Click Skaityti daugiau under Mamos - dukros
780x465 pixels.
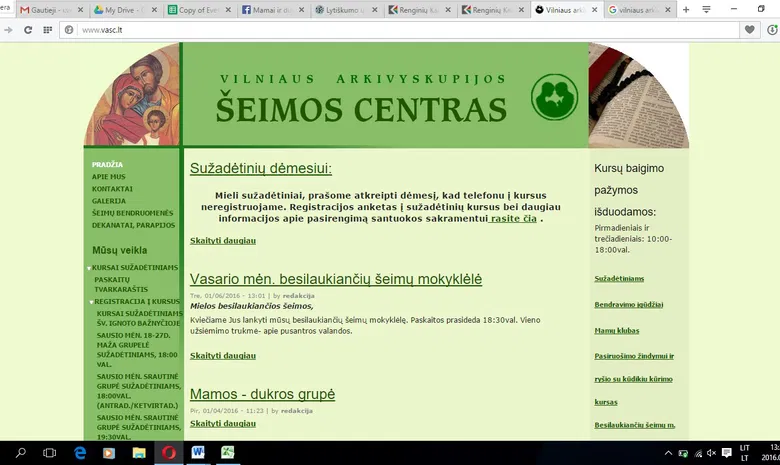223,424
